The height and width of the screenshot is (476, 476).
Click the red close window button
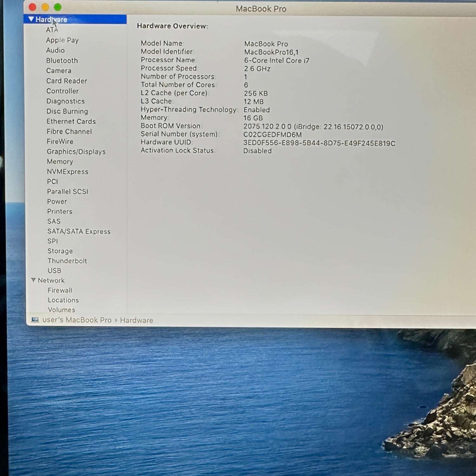[32, 7]
